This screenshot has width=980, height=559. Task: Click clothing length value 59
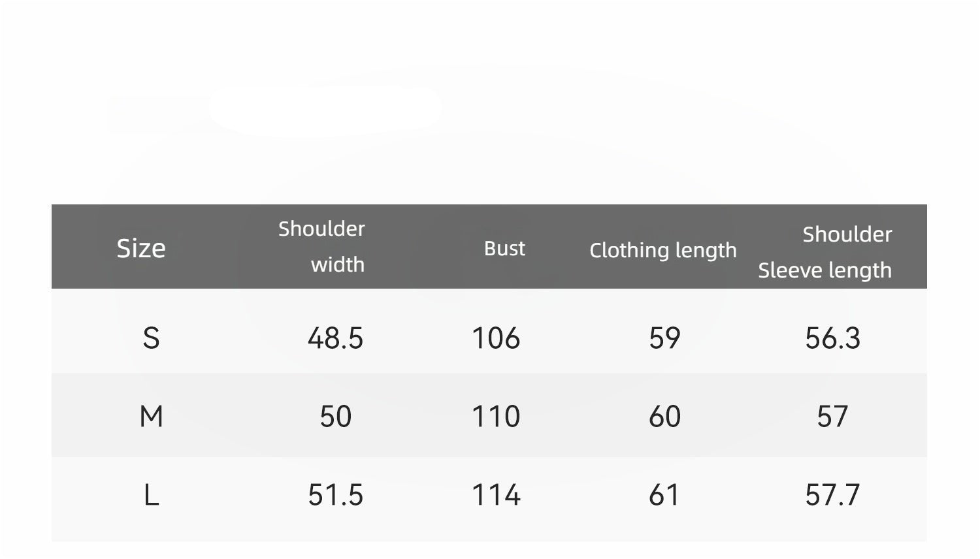point(664,338)
